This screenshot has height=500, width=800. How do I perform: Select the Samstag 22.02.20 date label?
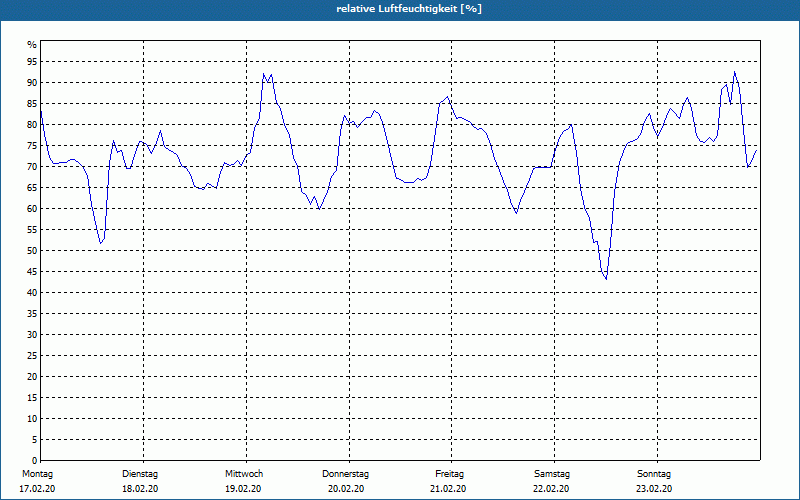[x=552, y=481]
